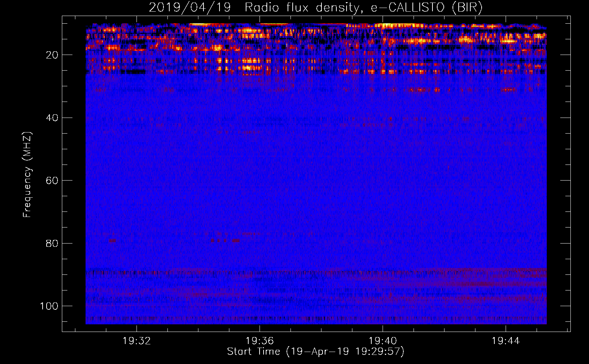
Task: Click the 100 MHz y-axis tick label
Action: tap(49, 306)
